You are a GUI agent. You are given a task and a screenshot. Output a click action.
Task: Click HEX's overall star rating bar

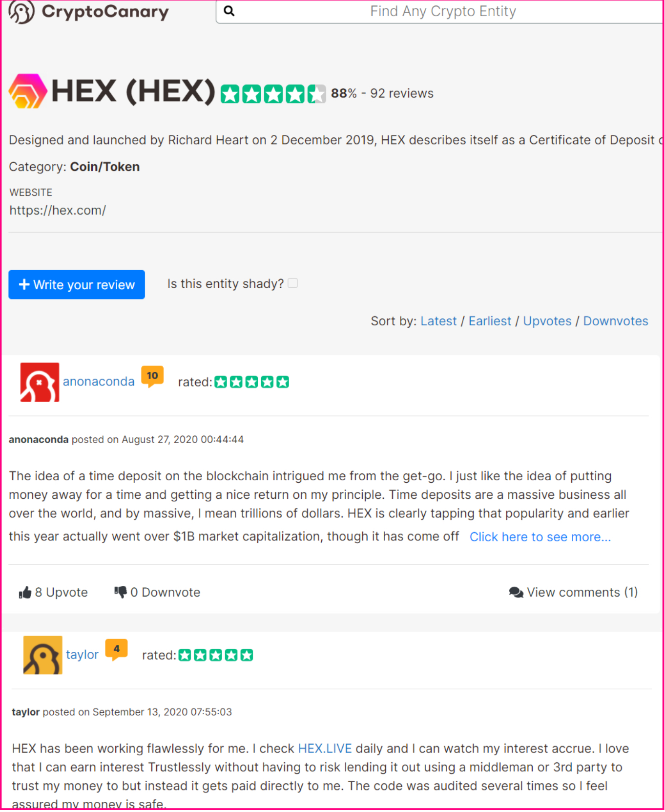coord(273,94)
